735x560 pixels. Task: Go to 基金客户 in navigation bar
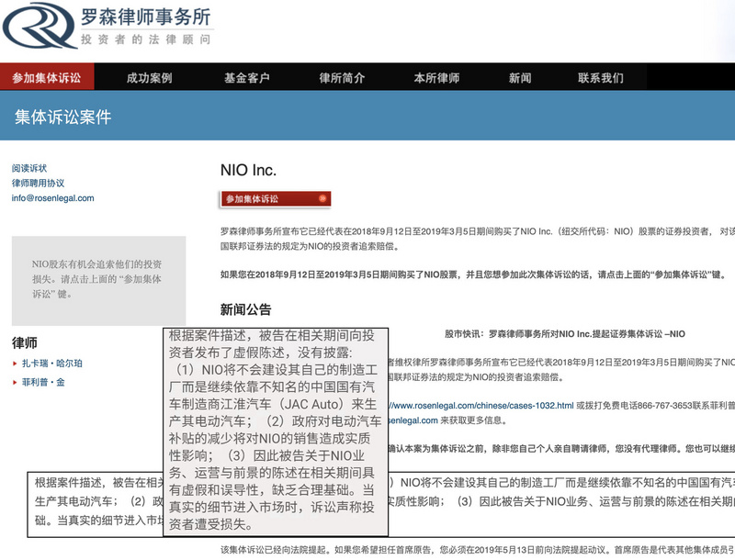(247, 78)
